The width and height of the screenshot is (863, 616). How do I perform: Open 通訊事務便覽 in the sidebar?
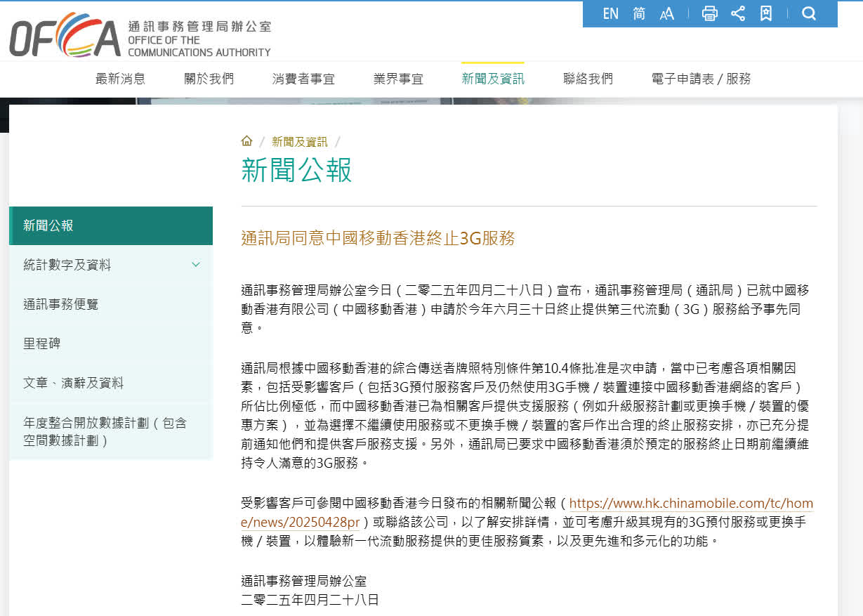pos(111,304)
